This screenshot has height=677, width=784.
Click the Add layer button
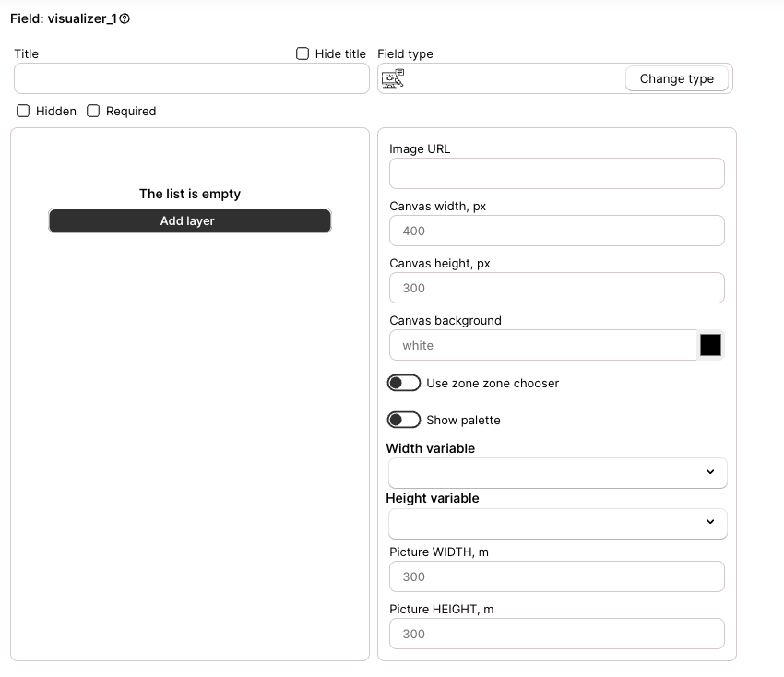(190, 220)
